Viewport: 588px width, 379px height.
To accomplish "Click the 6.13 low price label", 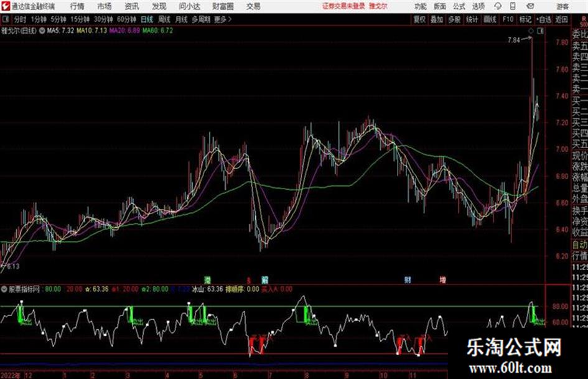I will click(12, 266).
